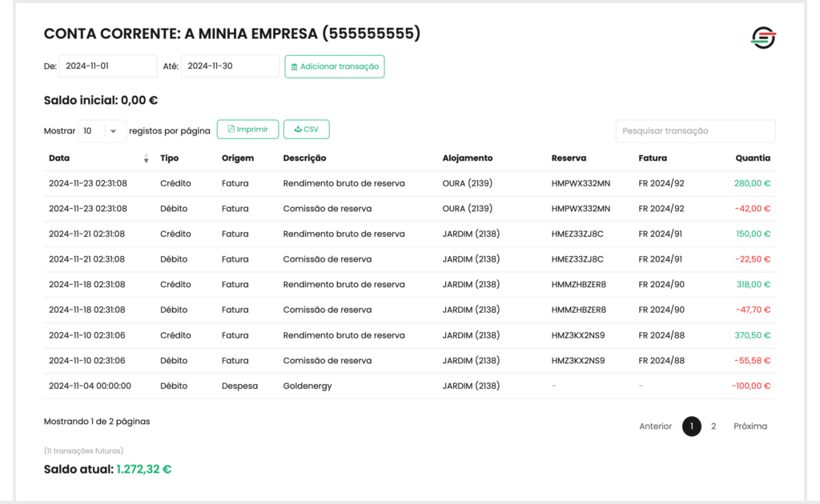Click the Fatura column header

point(653,158)
